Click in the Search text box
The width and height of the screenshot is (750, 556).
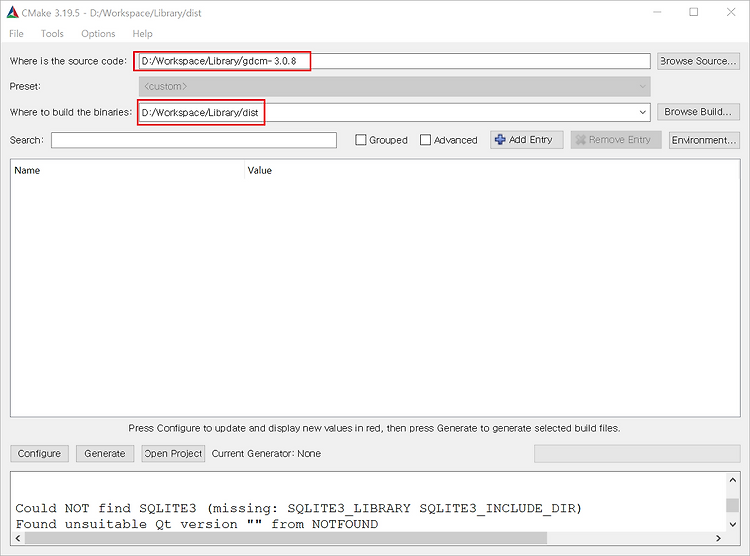point(194,140)
